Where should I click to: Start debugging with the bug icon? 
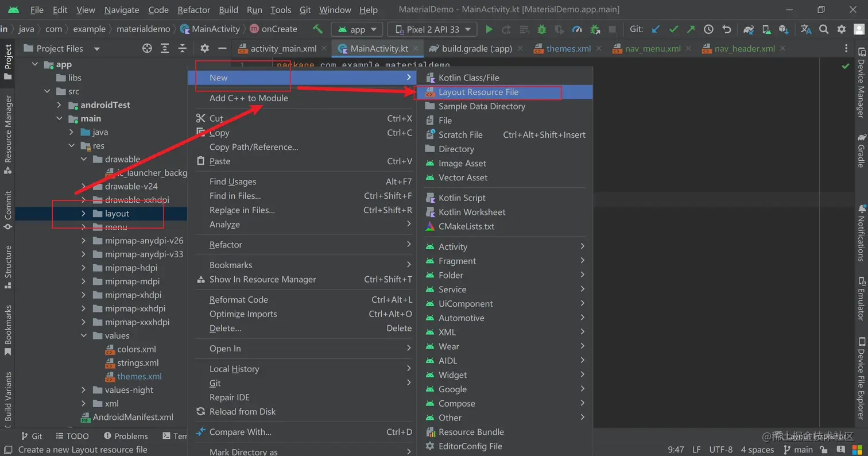tap(541, 29)
